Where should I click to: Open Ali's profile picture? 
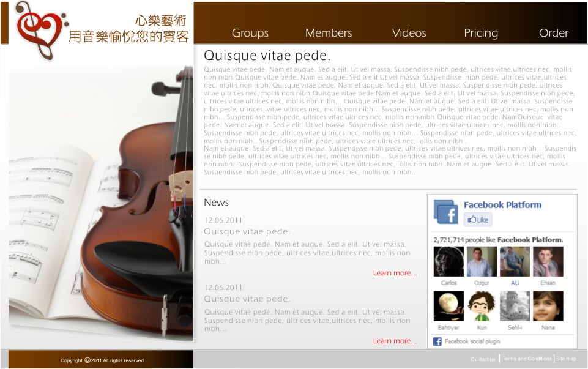[515, 262]
